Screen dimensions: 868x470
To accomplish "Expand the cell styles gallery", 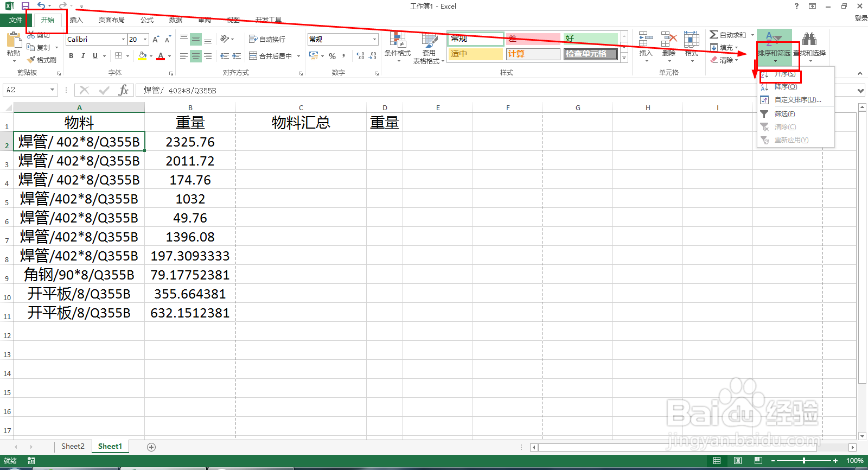I will pyautogui.click(x=624, y=58).
